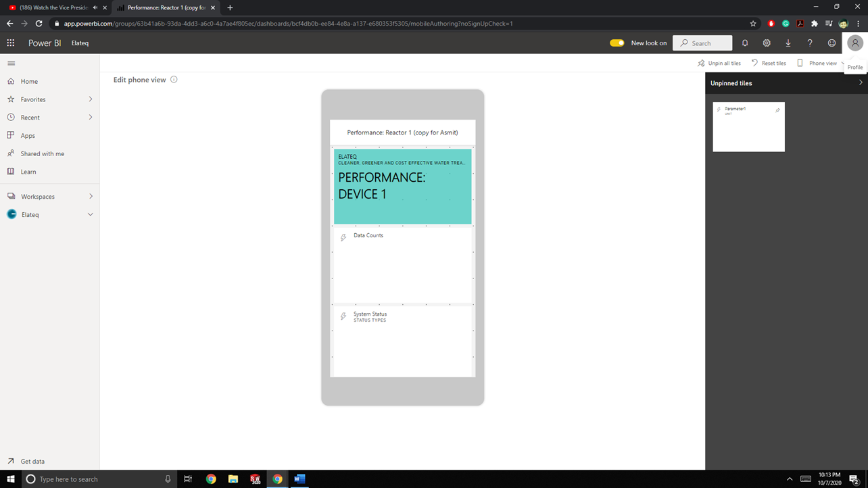Open SolidWorks 2020 from the taskbar
868x488 pixels.
tap(256, 479)
